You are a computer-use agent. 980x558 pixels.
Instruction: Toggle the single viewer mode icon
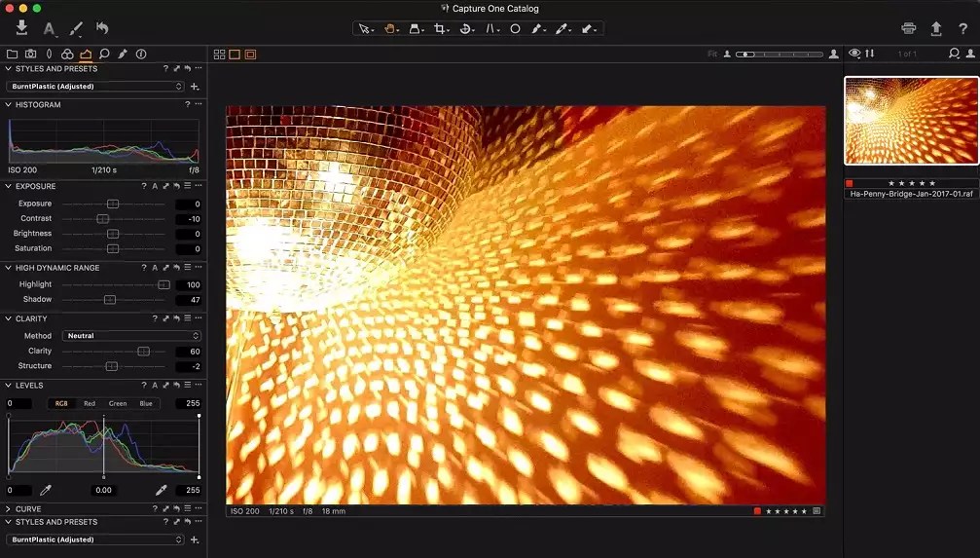(235, 55)
